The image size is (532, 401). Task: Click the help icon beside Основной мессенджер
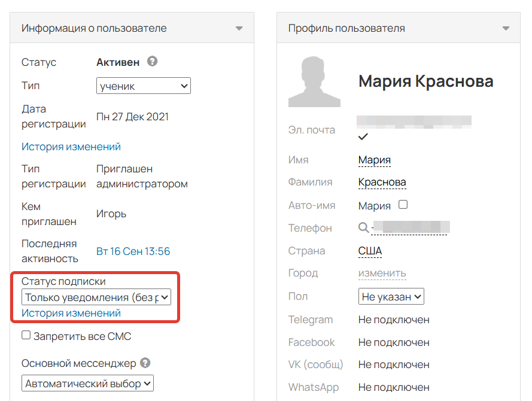145,363
